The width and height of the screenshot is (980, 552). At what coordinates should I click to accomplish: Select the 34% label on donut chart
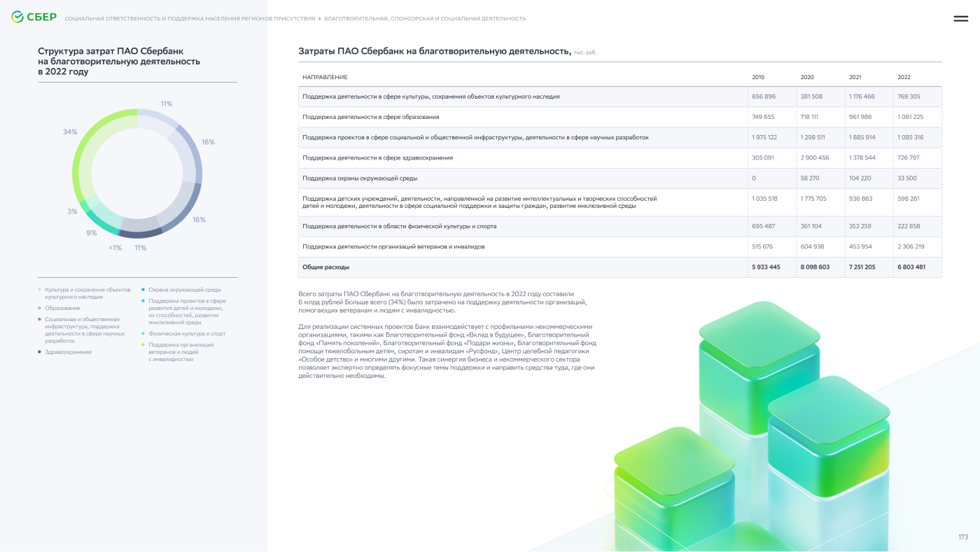[x=70, y=132]
